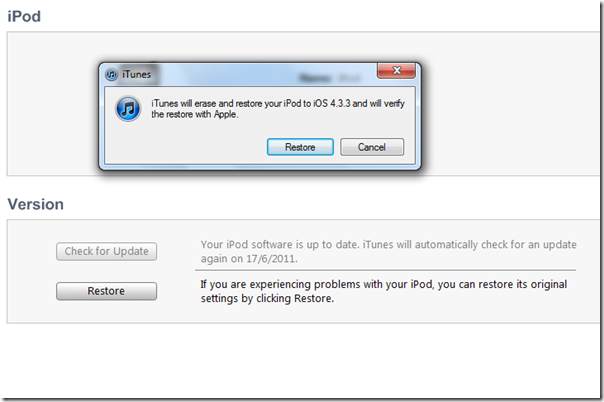Viewport: 604px width, 402px height.
Task: Click the Check for Update button
Action: coord(106,251)
